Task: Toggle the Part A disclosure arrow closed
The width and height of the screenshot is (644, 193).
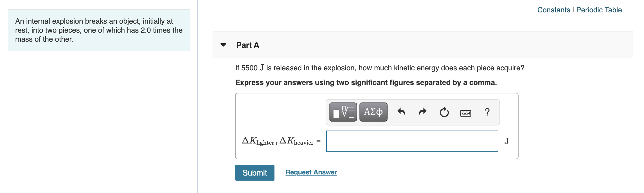Action: coord(223,45)
